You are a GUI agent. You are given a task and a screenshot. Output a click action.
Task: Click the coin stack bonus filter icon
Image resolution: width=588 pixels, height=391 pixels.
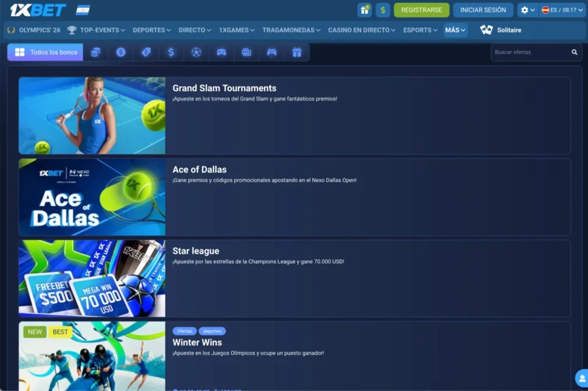coord(96,52)
